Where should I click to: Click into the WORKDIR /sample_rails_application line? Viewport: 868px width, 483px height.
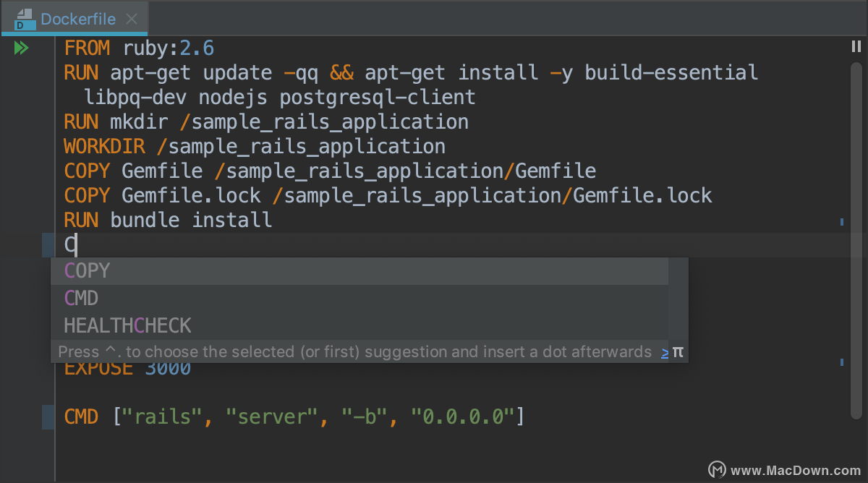pos(255,147)
